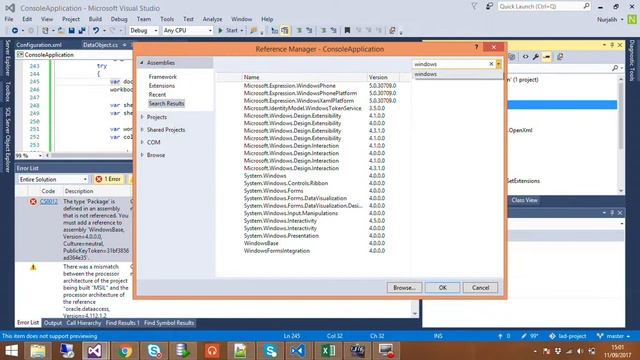The height and width of the screenshot is (360, 640).
Task: Clear the Reference Manager search box
Action: point(491,64)
